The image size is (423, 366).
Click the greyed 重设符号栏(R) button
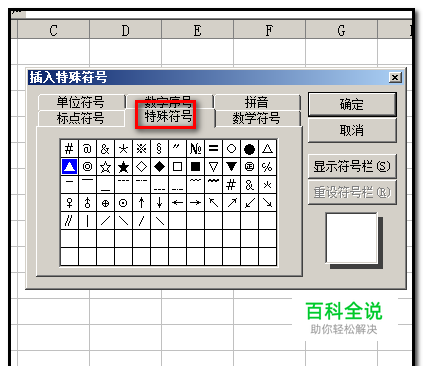click(352, 192)
